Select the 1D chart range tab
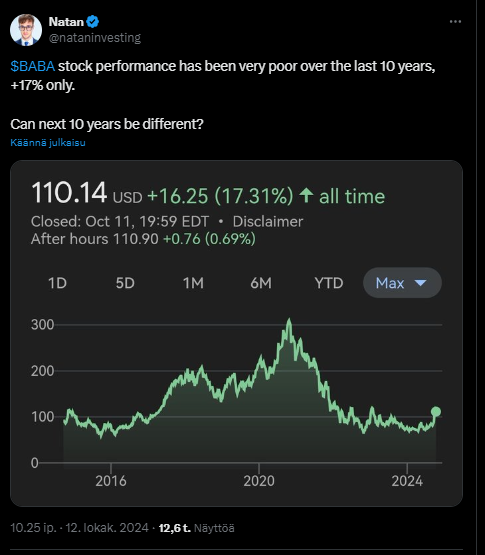This screenshot has width=485, height=555. point(57,283)
